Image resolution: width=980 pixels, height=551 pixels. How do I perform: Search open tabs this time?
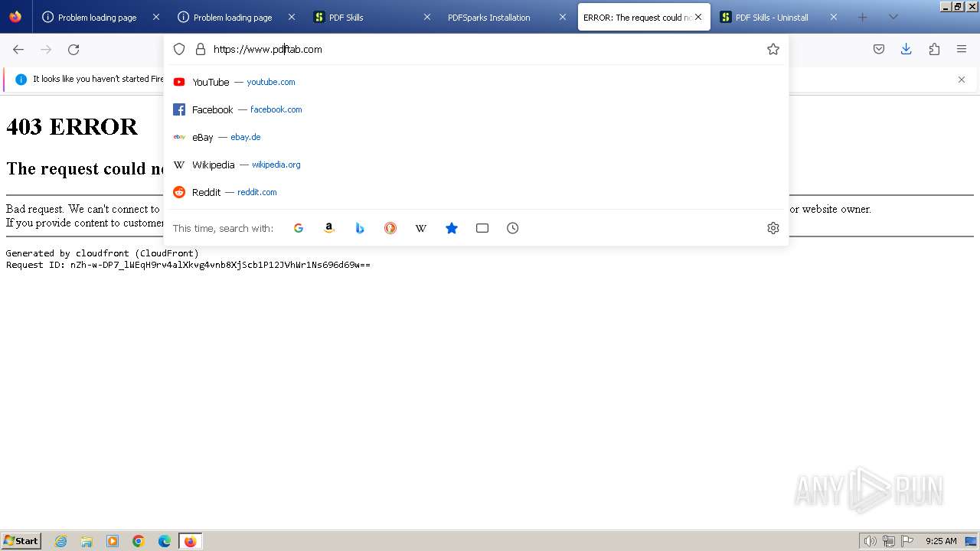[x=482, y=228]
